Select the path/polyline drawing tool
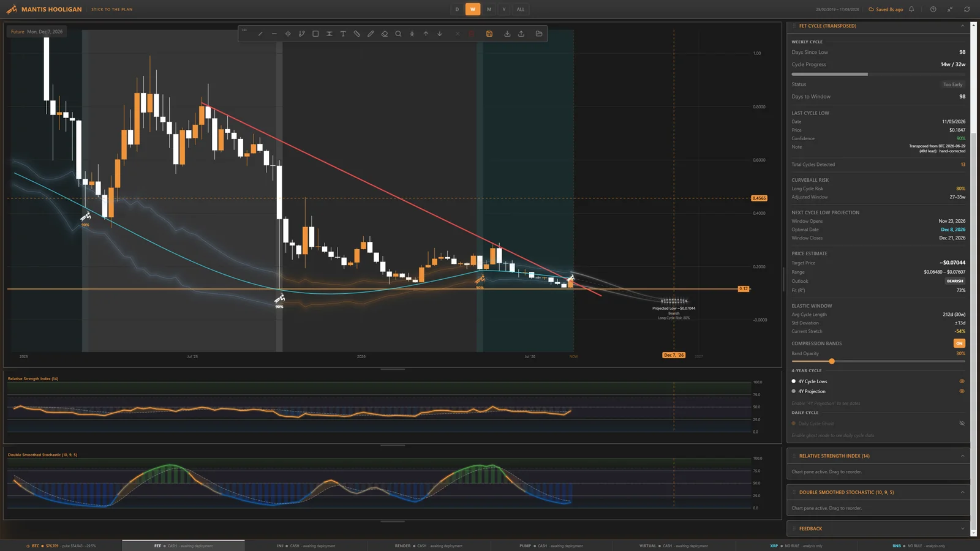The height and width of the screenshot is (551, 980). pos(301,34)
